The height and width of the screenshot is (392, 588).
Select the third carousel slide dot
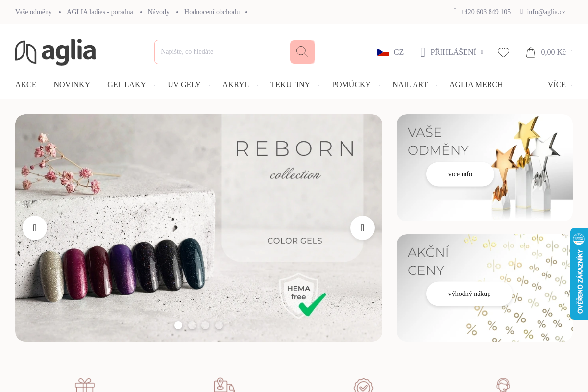pyautogui.click(x=205, y=325)
